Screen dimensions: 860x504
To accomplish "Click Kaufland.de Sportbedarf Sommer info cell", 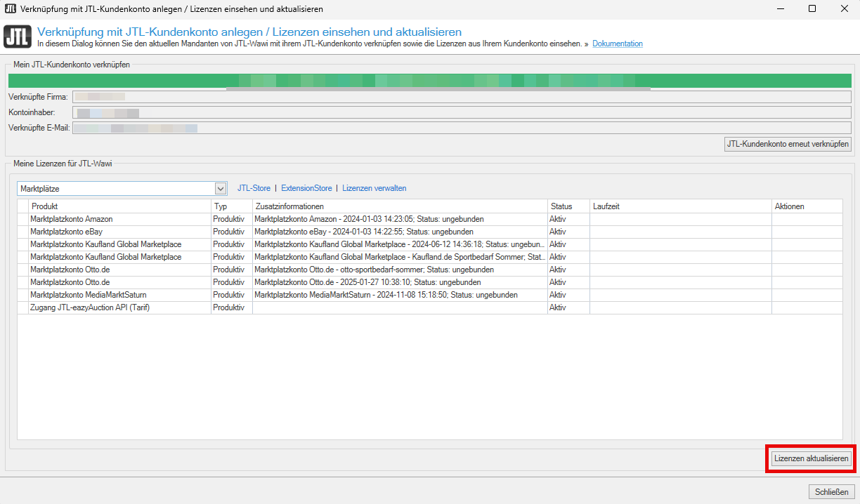I will [400, 257].
